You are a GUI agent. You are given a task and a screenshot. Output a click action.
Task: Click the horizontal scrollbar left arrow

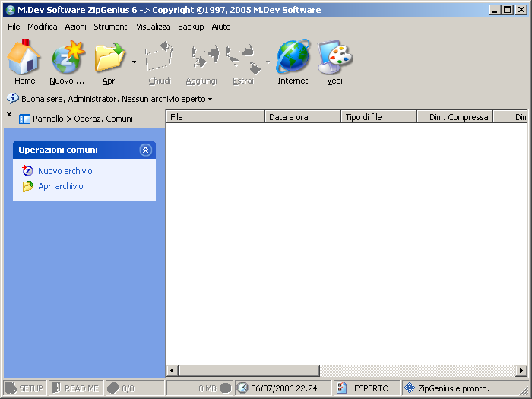173,371
